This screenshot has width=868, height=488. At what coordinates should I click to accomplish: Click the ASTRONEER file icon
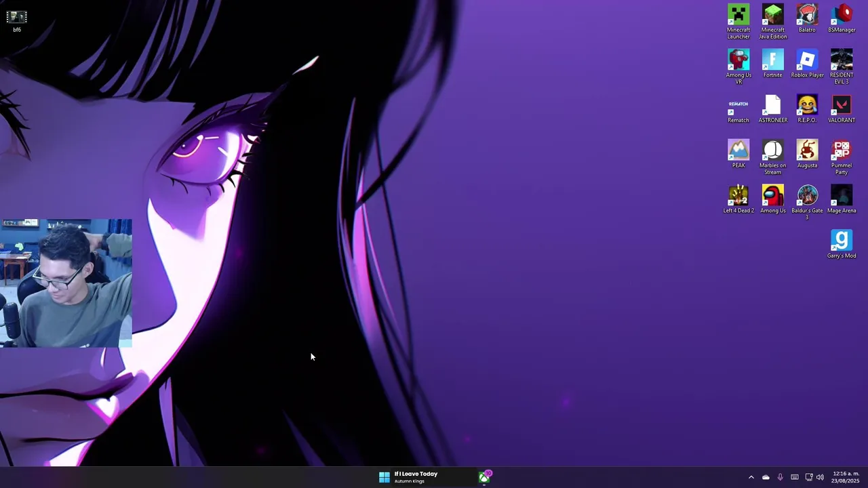pyautogui.click(x=772, y=109)
